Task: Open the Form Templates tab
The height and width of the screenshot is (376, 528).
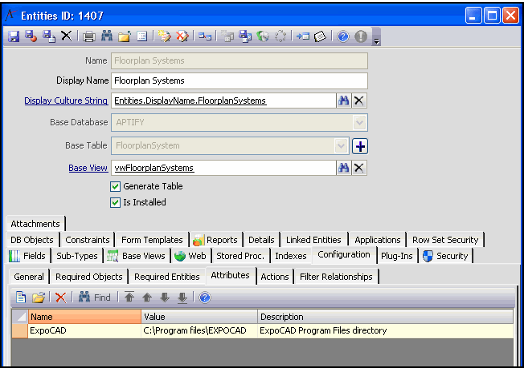Action: pos(152,240)
